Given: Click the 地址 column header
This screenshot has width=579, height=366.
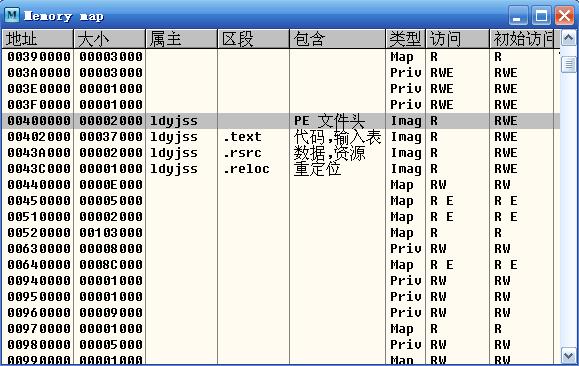Looking at the screenshot, I should coord(37,39).
